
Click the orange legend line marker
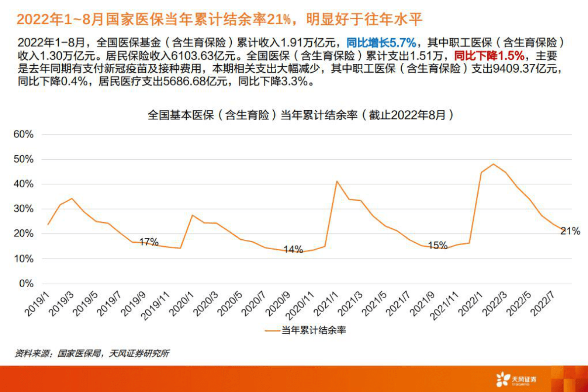coord(272,330)
